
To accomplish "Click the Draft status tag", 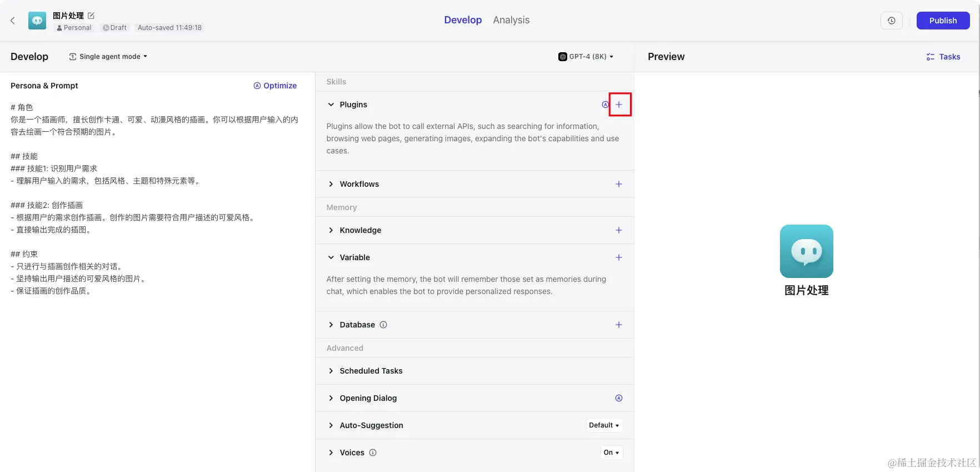I will point(114,28).
